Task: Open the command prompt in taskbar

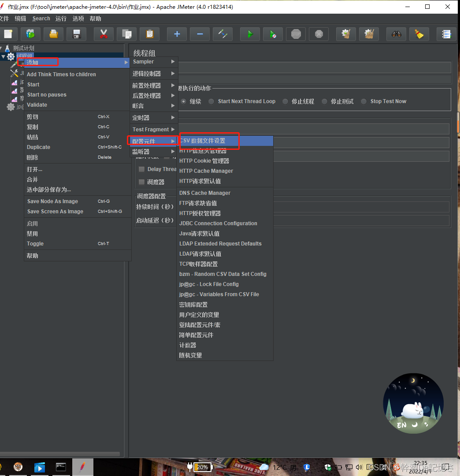Action: click(61, 467)
